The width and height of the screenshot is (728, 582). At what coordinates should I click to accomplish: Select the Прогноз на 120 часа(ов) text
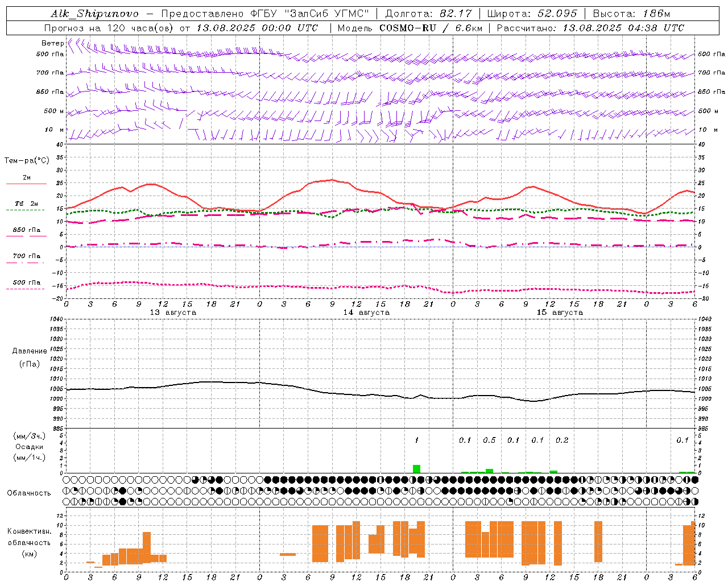click(109, 28)
